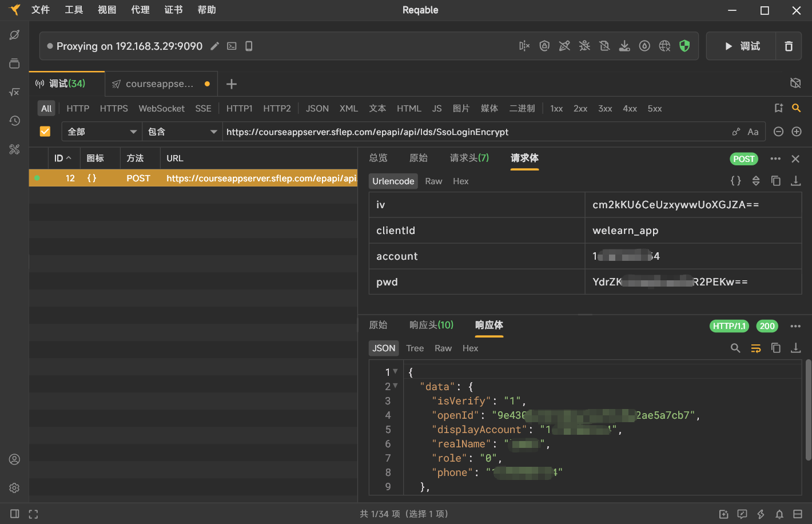This screenshot has width=812, height=524.
Task: Open the tools wrench sidebar icon
Action: (x=14, y=149)
